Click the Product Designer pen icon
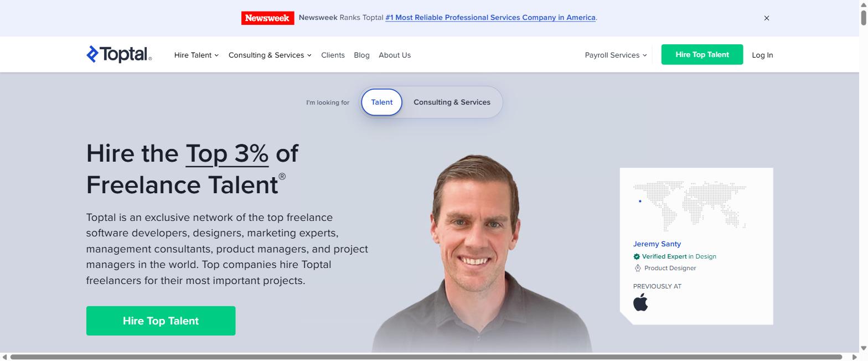This screenshot has height=361, width=868. click(x=637, y=268)
